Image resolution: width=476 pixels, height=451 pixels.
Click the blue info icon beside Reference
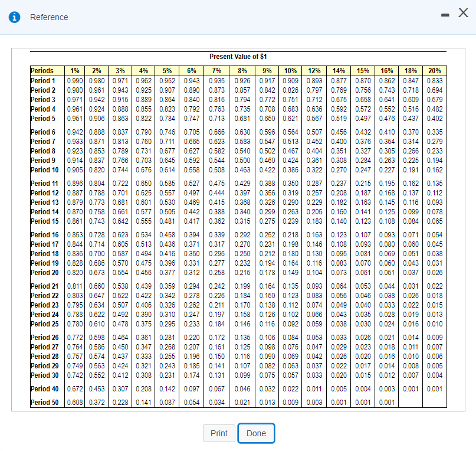click(14, 17)
